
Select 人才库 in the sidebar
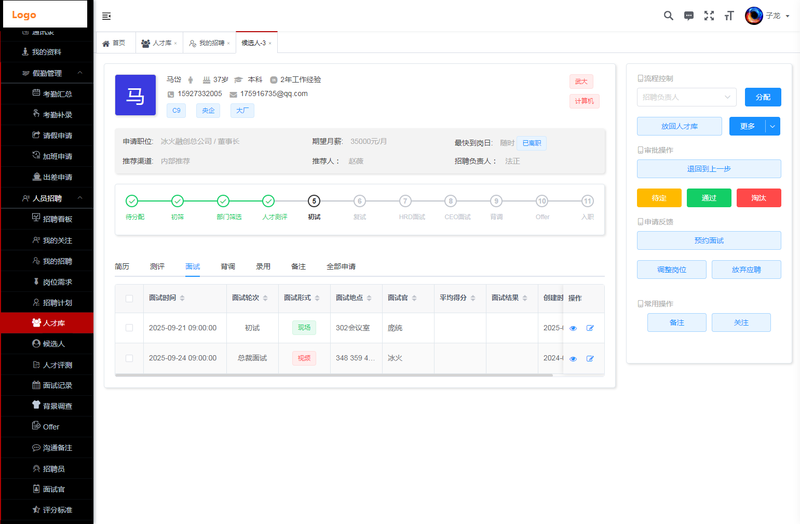click(47, 323)
